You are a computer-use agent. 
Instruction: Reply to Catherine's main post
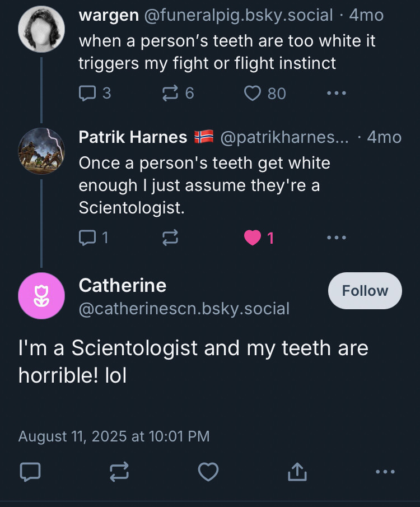pyautogui.click(x=30, y=472)
